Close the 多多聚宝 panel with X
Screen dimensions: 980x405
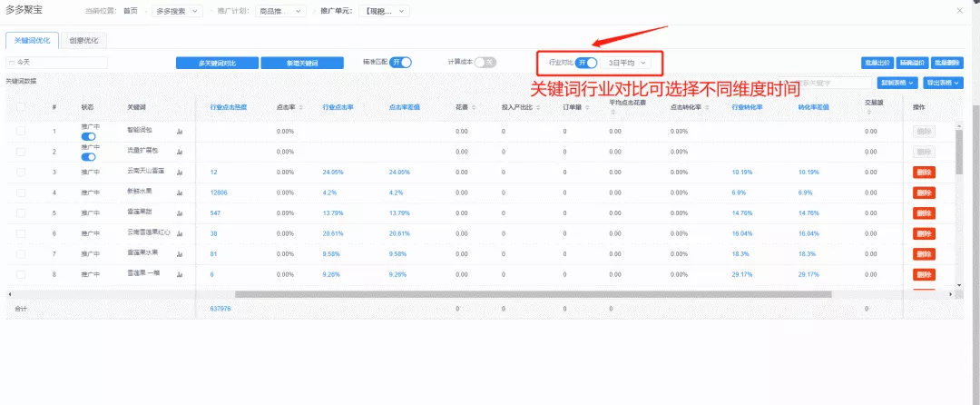coord(959,11)
